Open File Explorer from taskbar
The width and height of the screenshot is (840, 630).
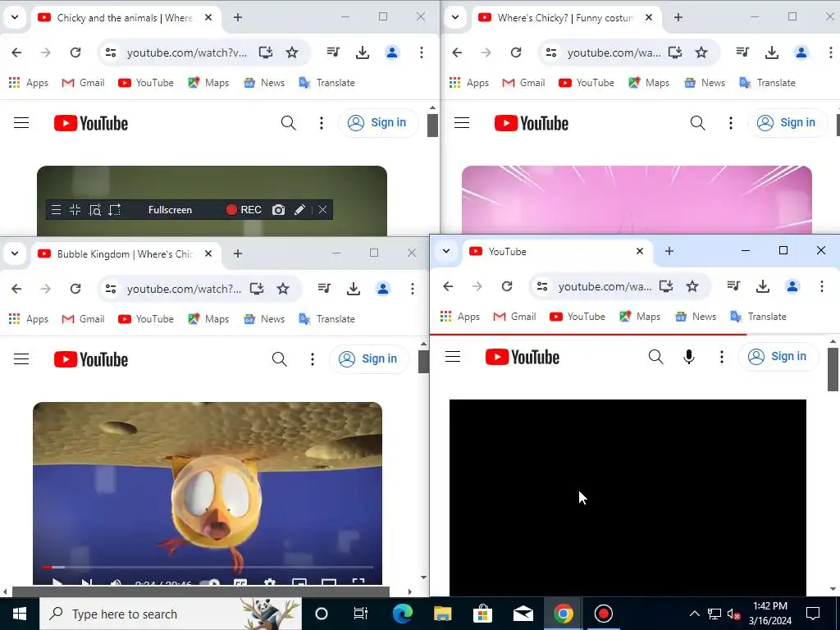pyautogui.click(x=442, y=614)
